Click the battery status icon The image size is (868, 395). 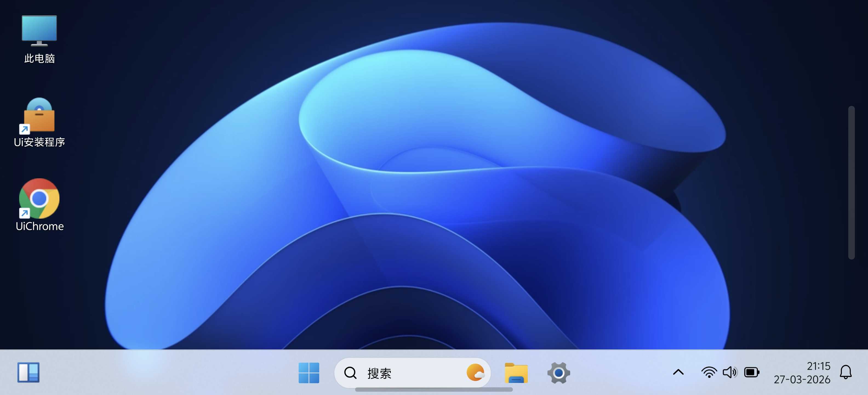751,373
